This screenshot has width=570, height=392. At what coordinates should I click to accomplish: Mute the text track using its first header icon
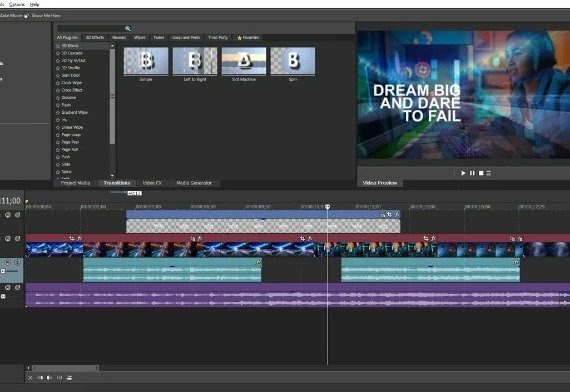[8, 215]
